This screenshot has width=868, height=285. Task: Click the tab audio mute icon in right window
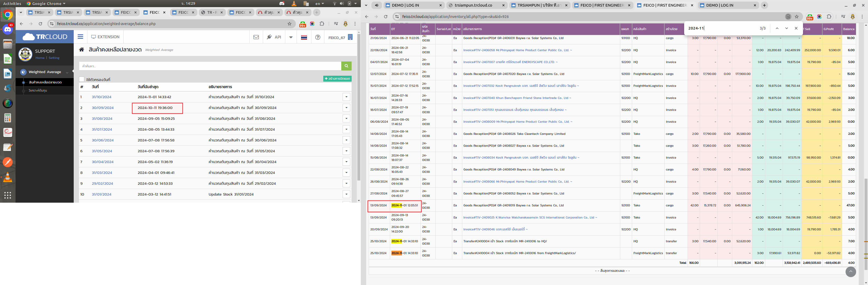point(376,5)
